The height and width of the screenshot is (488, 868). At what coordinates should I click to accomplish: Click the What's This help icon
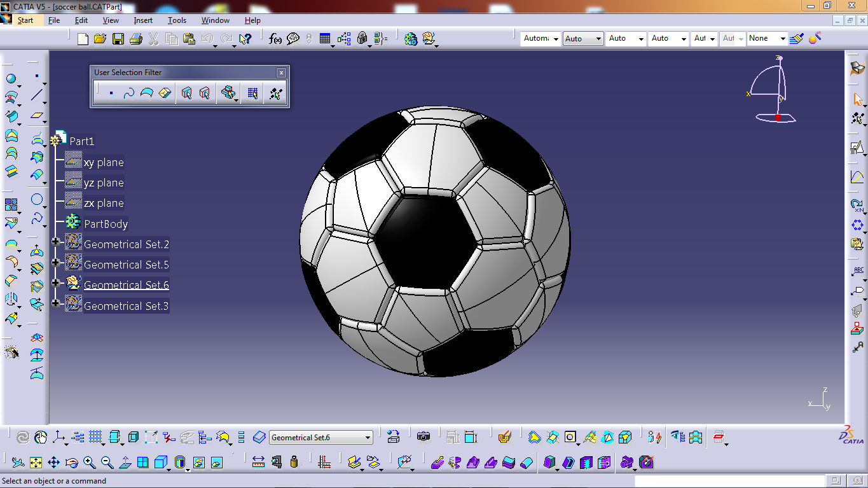point(245,39)
